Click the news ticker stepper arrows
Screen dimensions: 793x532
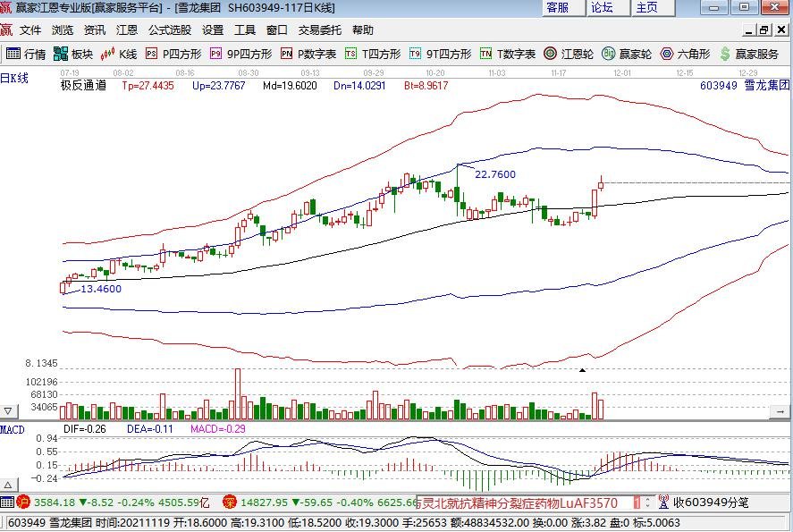pos(647,502)
